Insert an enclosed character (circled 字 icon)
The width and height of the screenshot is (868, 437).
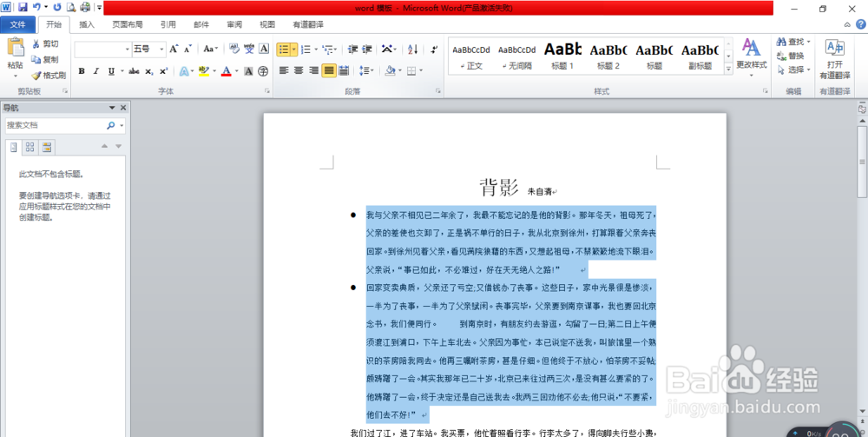(x=264, y=71)
